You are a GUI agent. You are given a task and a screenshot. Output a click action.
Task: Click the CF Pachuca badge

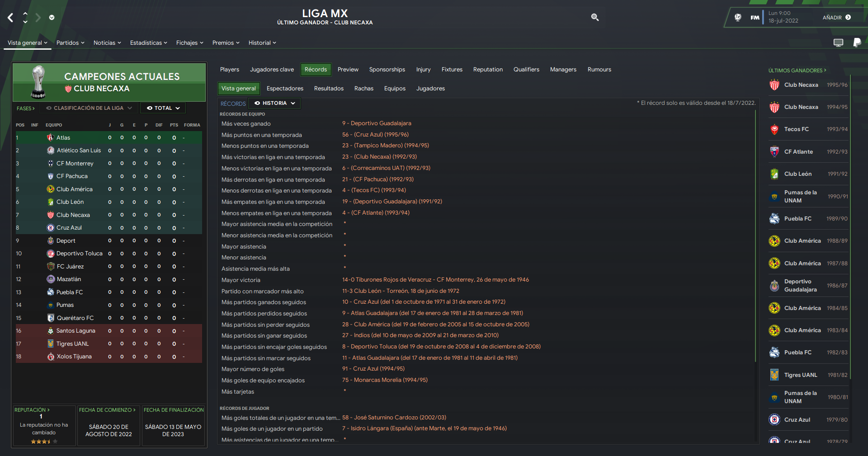(x=51, y=176)
